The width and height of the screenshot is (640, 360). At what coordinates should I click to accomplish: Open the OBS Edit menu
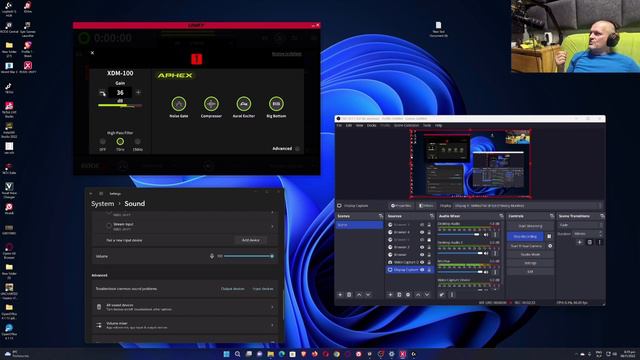tap(349, 125)
